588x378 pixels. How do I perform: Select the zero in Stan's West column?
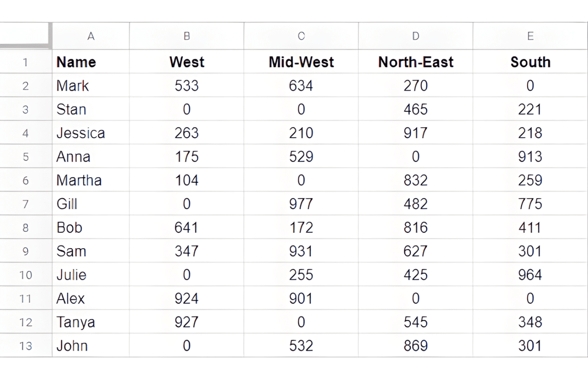[x=186, y=109]
